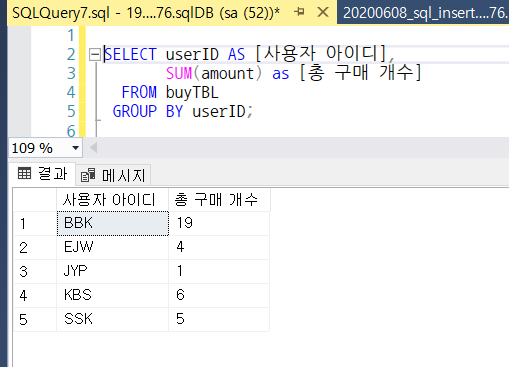Click the messages icon on 메시지 tab
The image size is (509, 367).
click(88, 175)
